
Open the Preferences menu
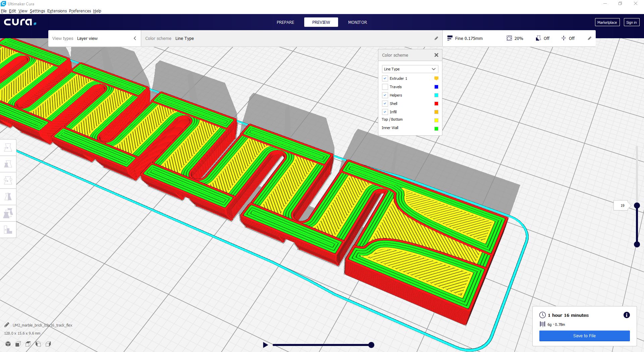[80, 11]
